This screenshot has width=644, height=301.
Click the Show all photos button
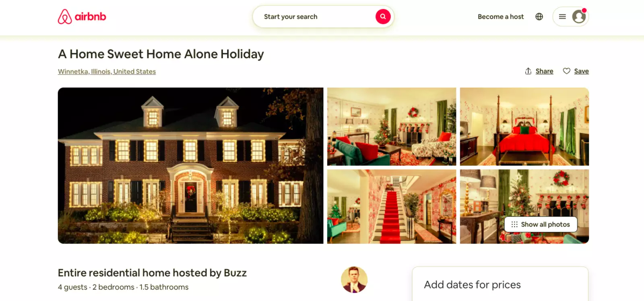point(541,224)
